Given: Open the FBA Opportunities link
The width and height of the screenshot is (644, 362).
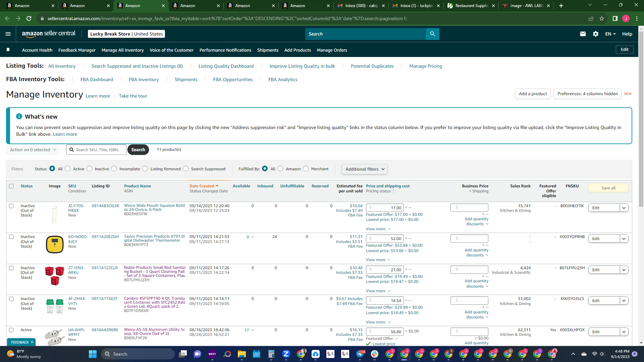Looking at the screenshot, I should [x=233, y=79].
